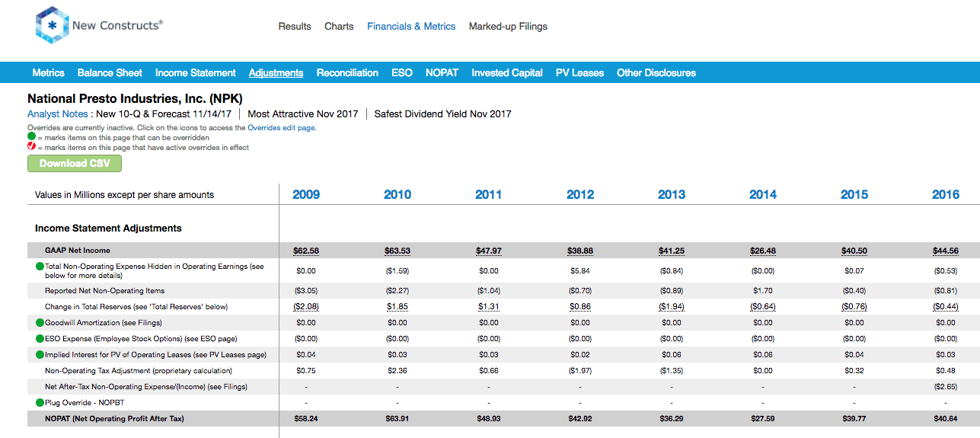Click the 2010 year column header
This screenshot has height=438, width=980.
coord(397,195)
